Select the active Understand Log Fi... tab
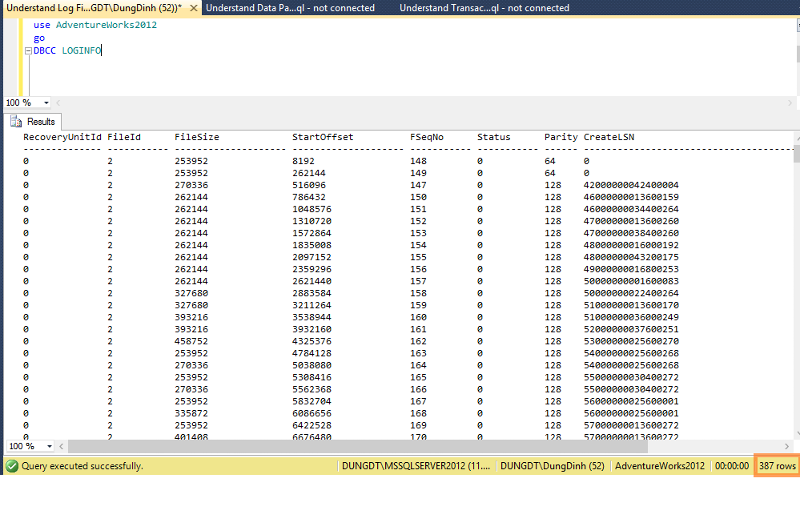800x514 pixels. 94,8
